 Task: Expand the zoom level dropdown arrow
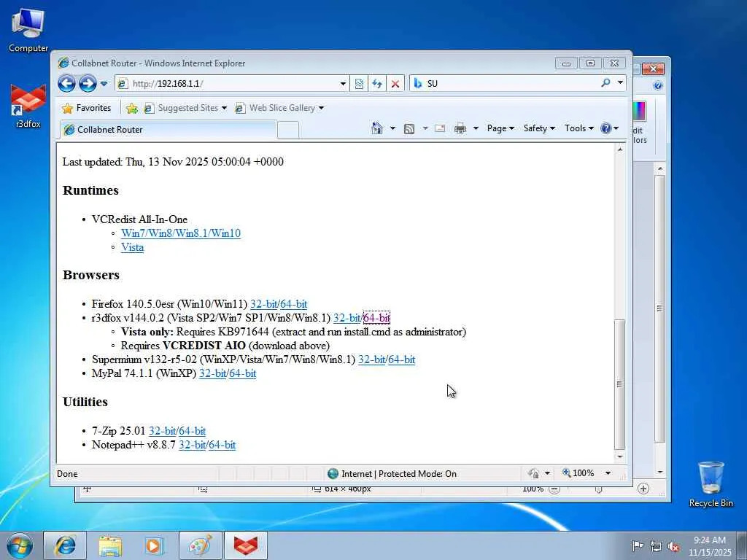coord(608,473)
